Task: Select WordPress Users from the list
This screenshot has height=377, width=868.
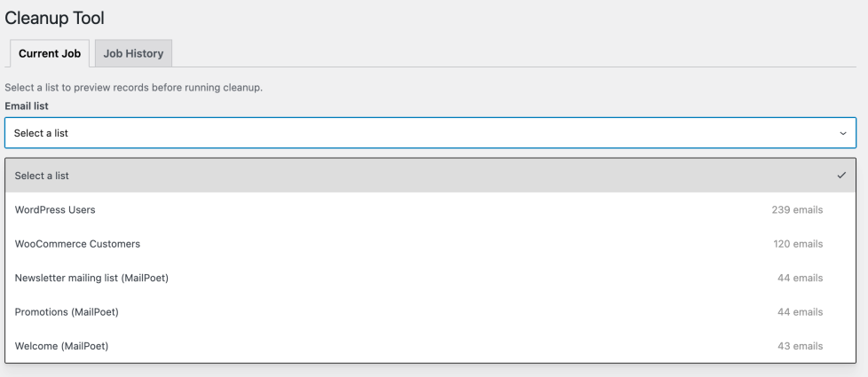Action: 55,210
